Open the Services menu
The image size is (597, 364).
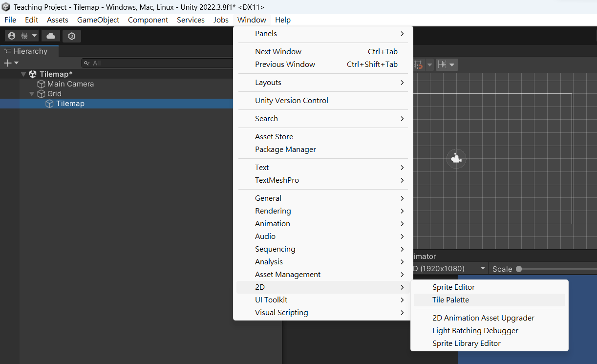pos(191,20)
